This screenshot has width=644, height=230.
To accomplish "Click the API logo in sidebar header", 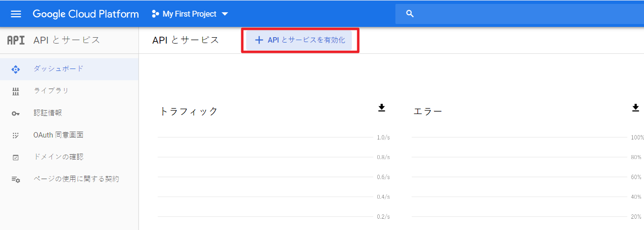I will click(16, 40).
